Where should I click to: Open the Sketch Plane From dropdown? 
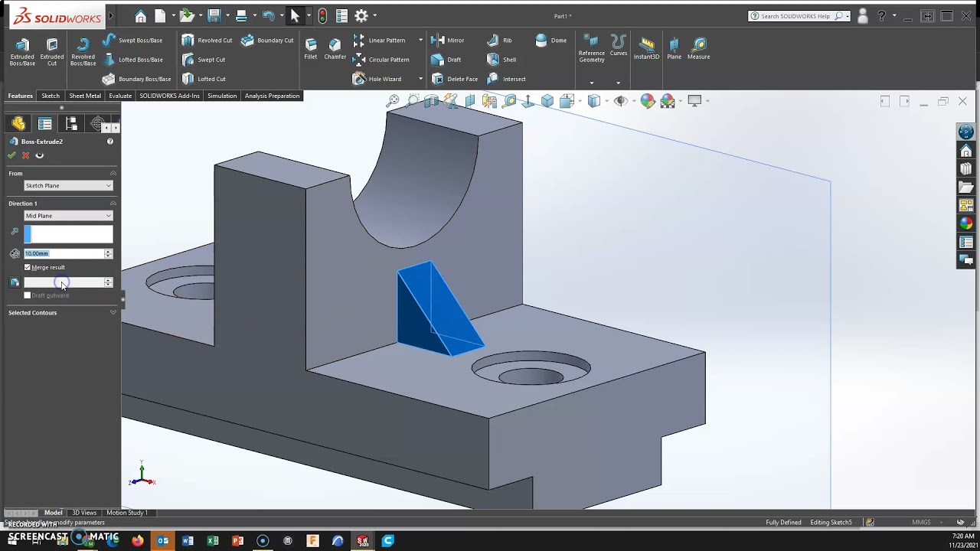tap(68, 186)
